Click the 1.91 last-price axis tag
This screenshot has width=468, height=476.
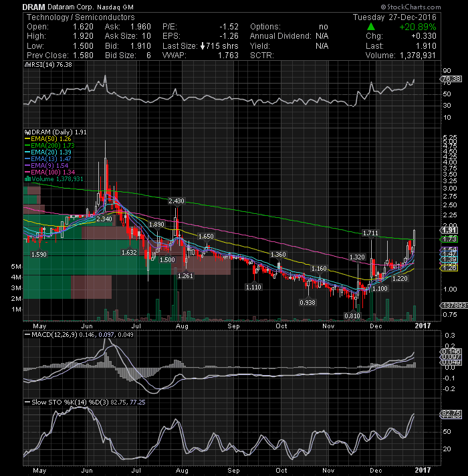point(449,230)
